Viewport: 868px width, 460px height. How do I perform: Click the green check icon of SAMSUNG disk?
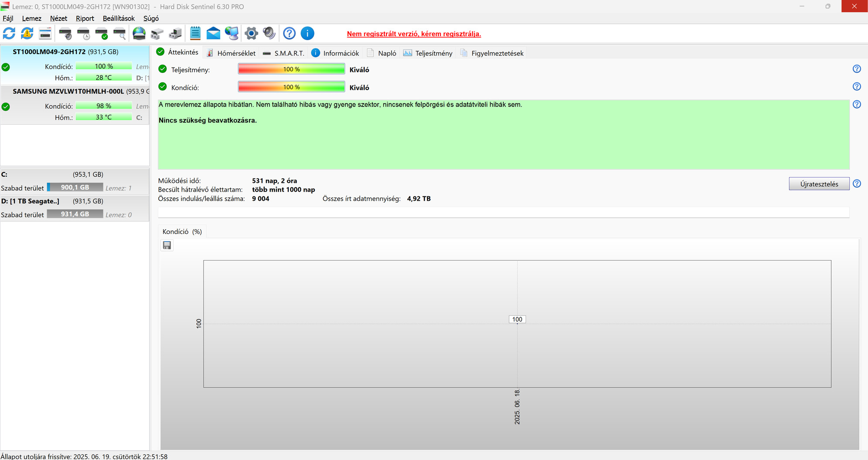click(6, 106)
